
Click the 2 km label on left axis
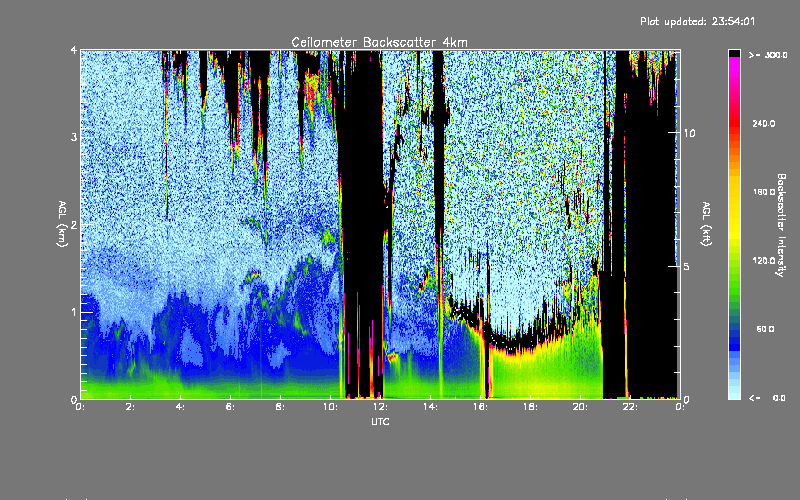coord(74,224)
